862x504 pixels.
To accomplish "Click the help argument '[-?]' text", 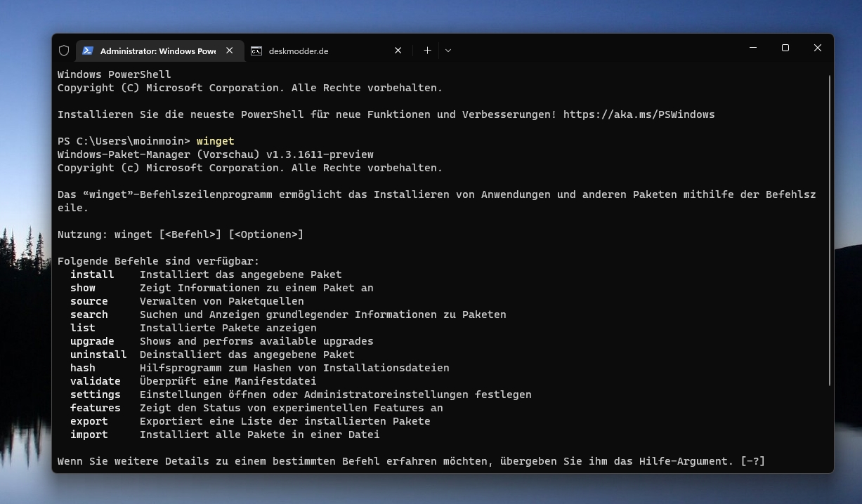I will (x=753, y=461).
